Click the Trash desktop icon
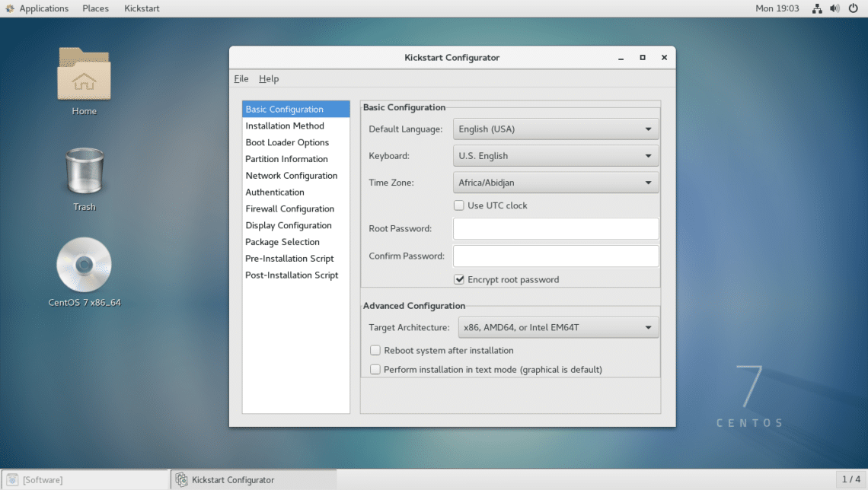The height and width of the screenshot is (490, 868). coord(84,172)
